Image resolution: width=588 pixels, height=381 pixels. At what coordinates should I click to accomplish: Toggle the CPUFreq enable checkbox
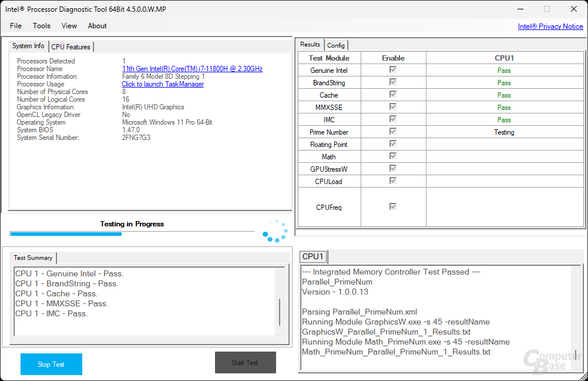pyautogui.click(x=392, y=206)
